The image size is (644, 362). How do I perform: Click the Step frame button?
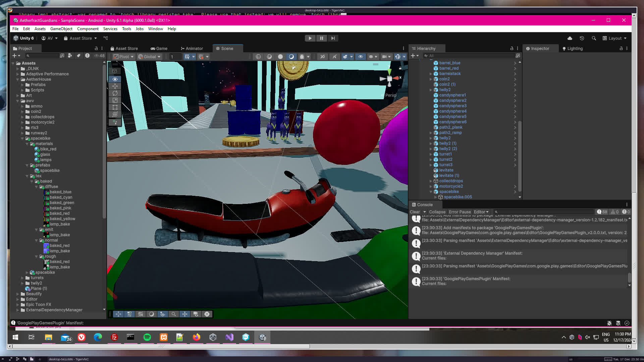(333, 38)
